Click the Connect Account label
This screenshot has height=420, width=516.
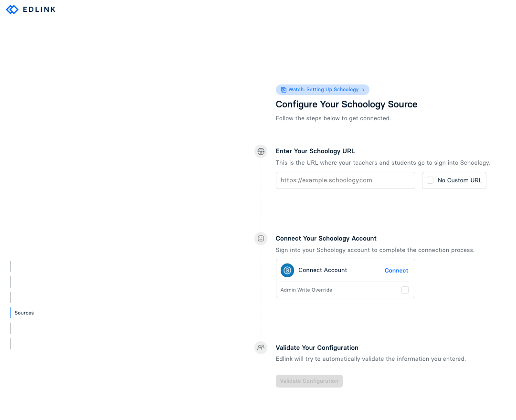tap(323, 270)
